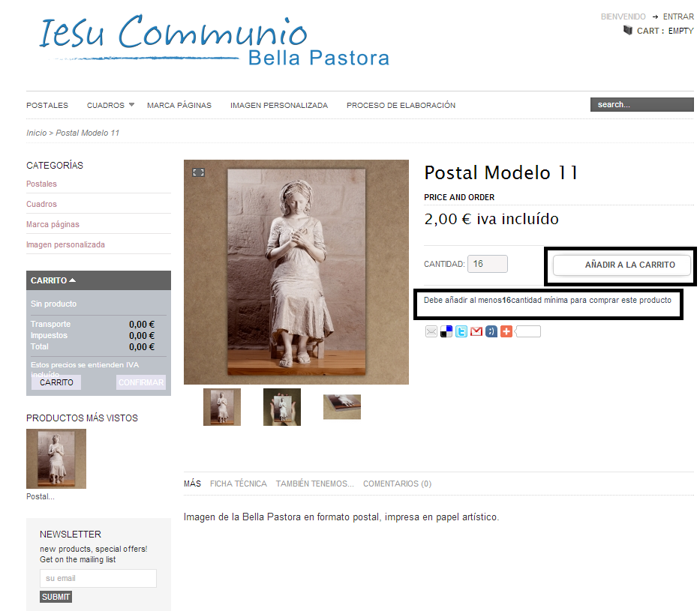Share product via Delicious icon

pyautogui.click(x=446, y=331)
